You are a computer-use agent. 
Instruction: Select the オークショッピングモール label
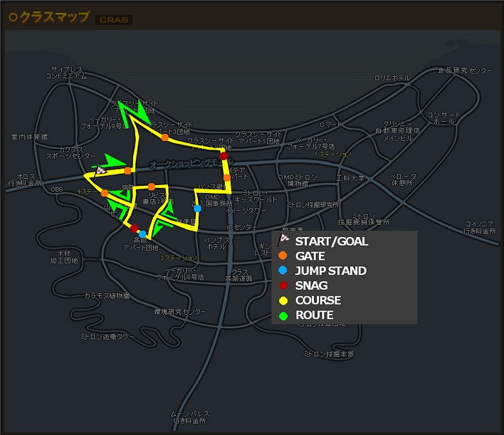tap(191, 163)
